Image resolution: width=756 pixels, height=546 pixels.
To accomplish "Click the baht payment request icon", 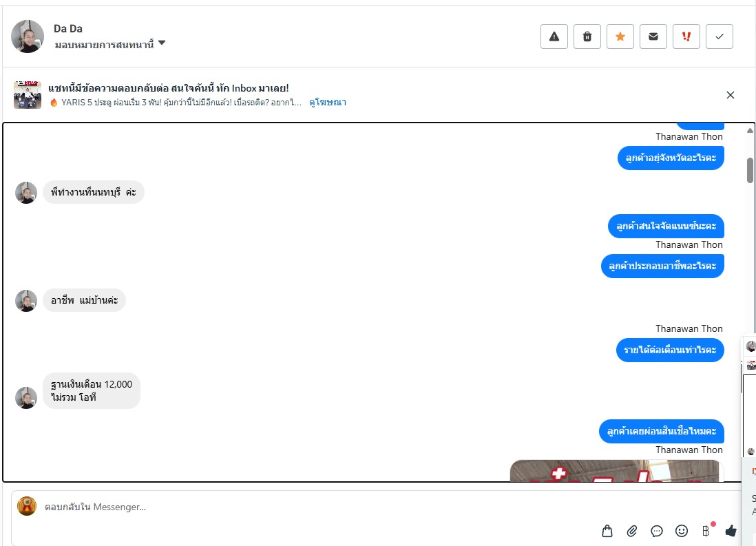I will [706, 531].
